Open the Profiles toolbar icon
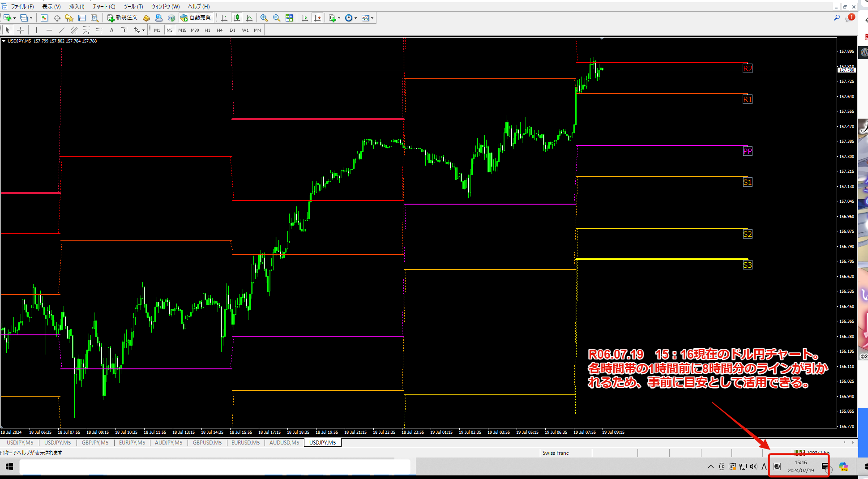This screenshot has width=868, height=479. 24,18
